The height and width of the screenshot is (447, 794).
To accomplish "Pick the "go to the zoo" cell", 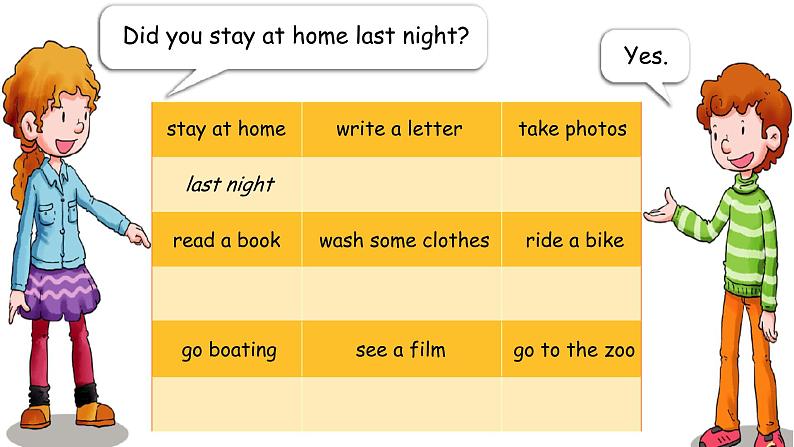I will point(572,350).
